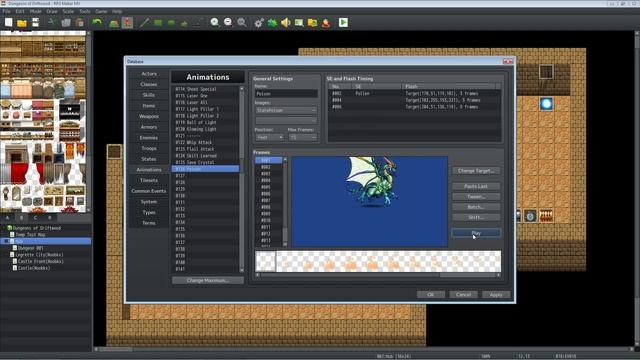The width and height of the screenshot is (640, 360).
Task: Open the Tools menu
Action: pos(84,11)
